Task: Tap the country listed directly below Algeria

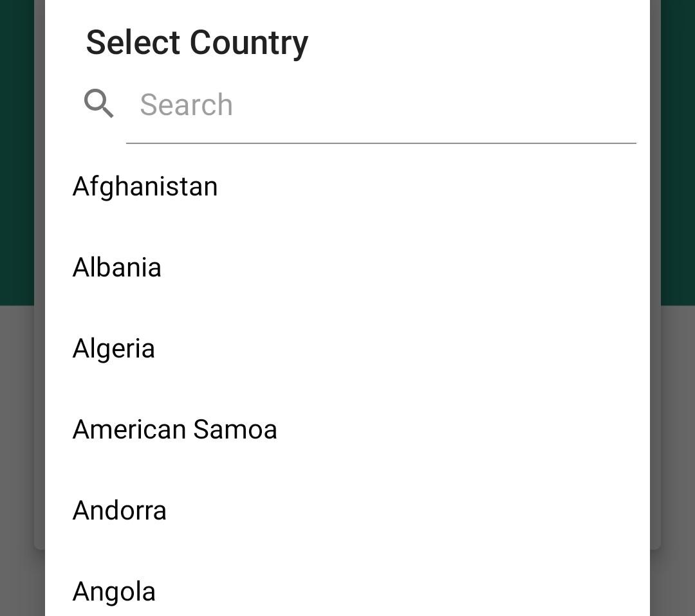Action: click(175, 429)
